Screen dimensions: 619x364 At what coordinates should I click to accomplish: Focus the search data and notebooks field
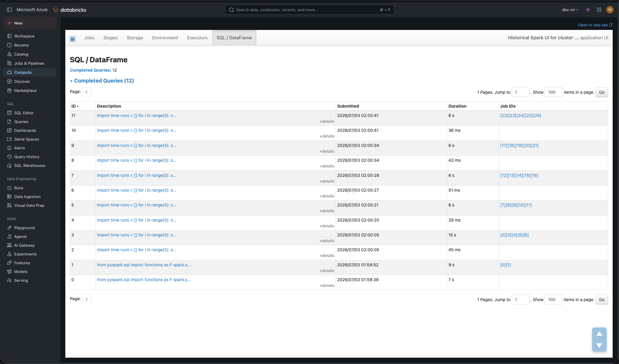pos(309,10)
